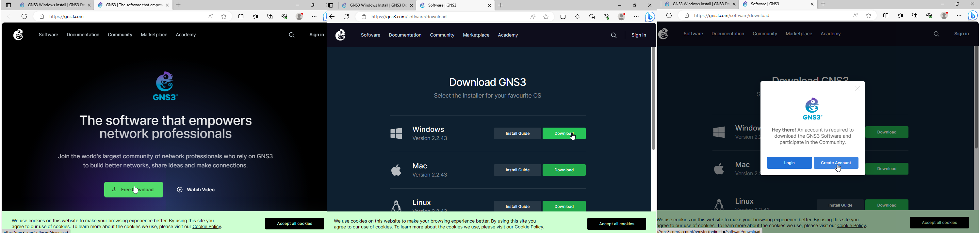Image resolution: width=980 pixels, height=233 pixels.
Task: Open Linux Install Guide in middle window
Action: tap(517, 206)
